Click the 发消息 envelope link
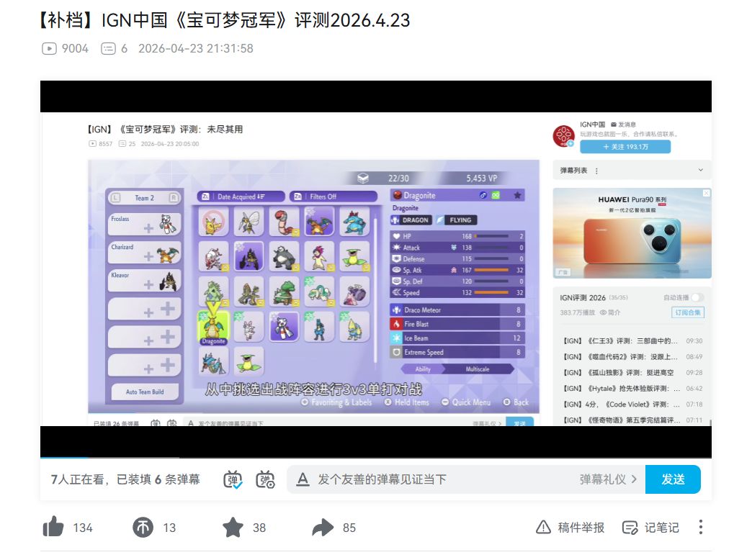The width and height of the screenshot is (734, 560). coord(623,125)
